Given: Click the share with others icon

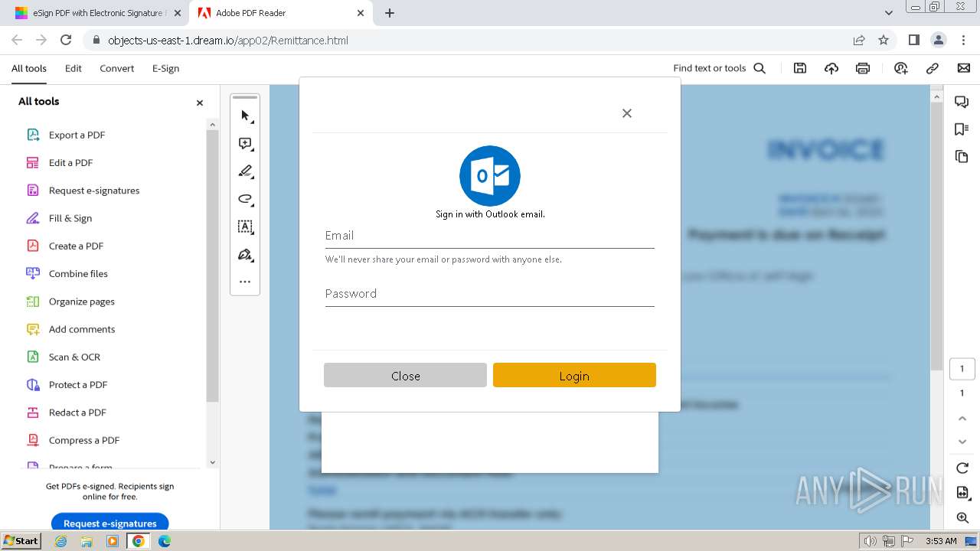Looking at the screenshot, I should click(x=900, y=68).
